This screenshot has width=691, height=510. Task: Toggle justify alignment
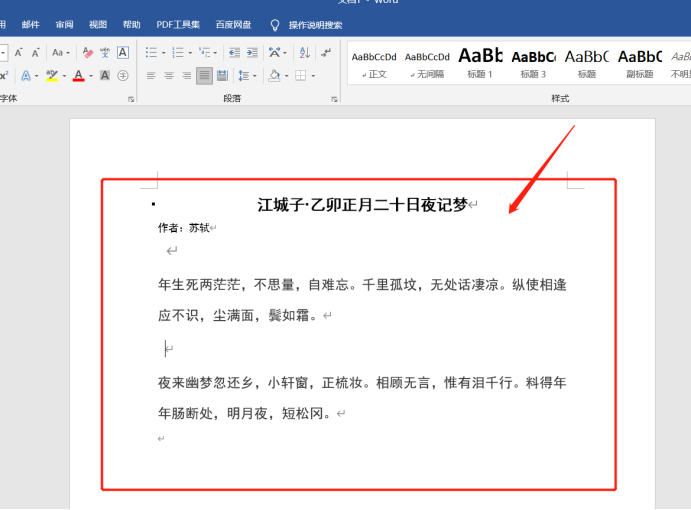click(x=204, y=76)
